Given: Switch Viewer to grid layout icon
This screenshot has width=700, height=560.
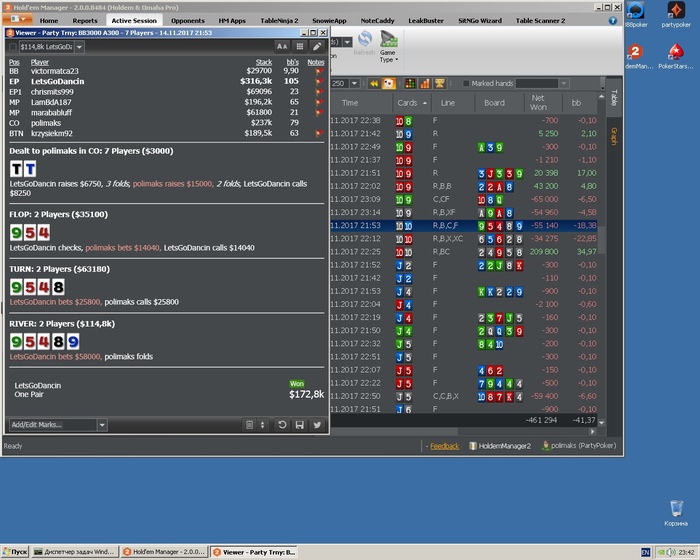Looking at the screenshot, I should [300, 46].
